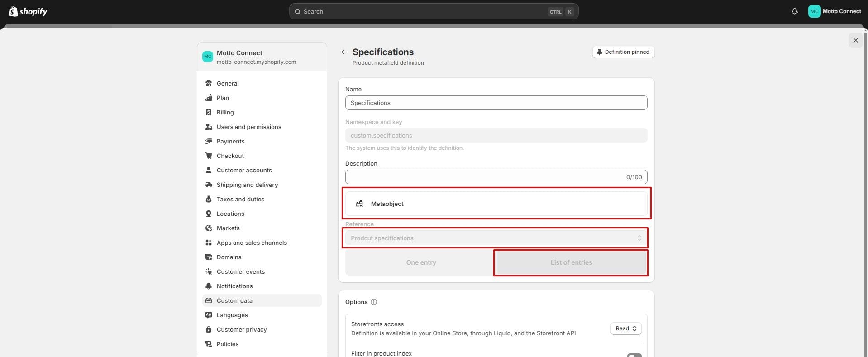Click the Customer events icon
Viewport: 868px width, 357px height.
click(209, 271)
